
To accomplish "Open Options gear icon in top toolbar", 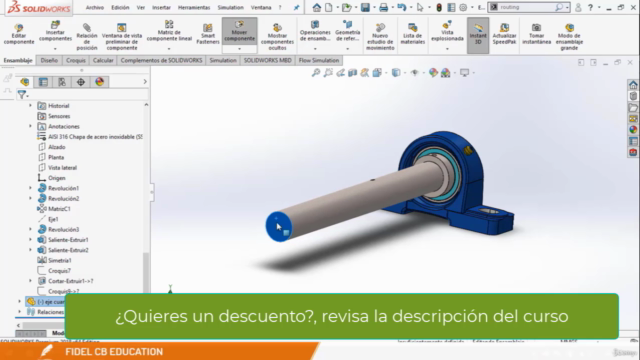I will point(463,7).
